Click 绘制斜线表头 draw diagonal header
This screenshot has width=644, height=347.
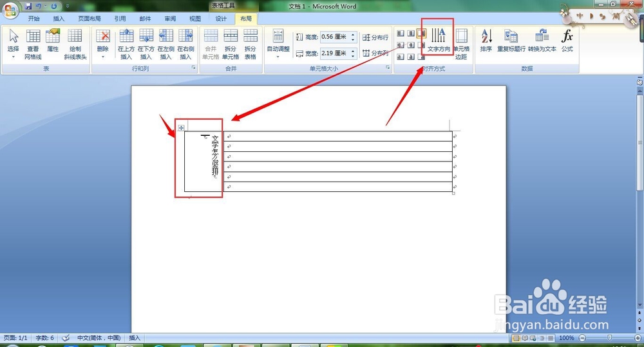click(x=75, y=44)
